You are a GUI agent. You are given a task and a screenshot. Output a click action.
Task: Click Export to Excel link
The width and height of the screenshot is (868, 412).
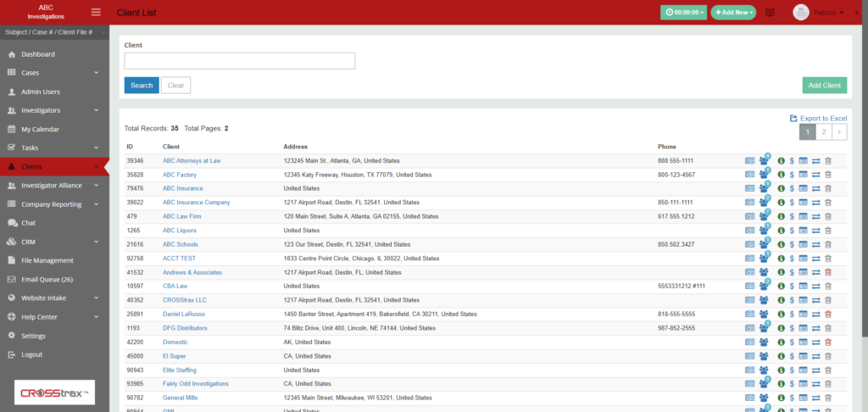[818, 118]
